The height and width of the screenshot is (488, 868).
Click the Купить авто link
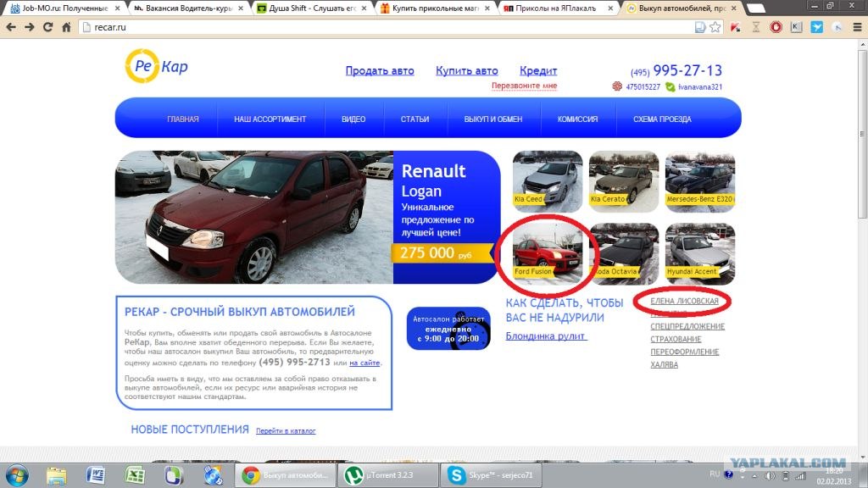coord(467,71)
